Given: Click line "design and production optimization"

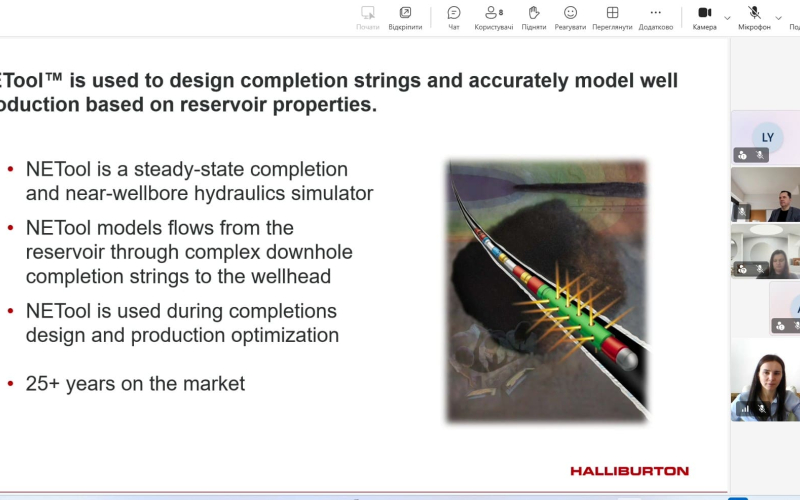Looking at the screenshot, I should pos(182,335).
